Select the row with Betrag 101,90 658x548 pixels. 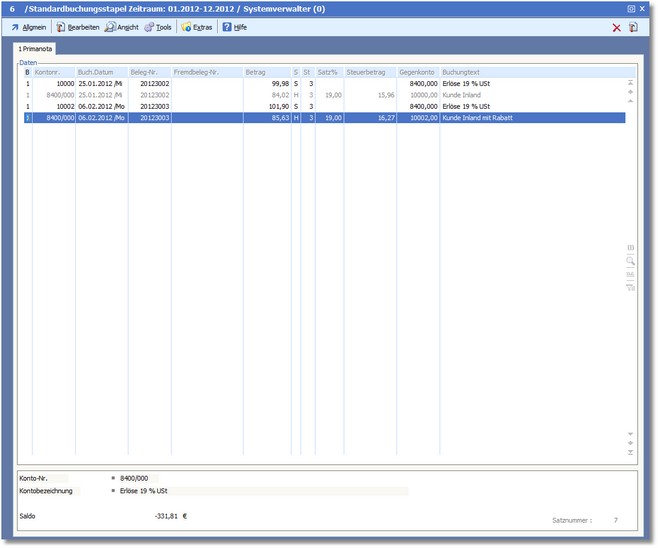(266, 106)
